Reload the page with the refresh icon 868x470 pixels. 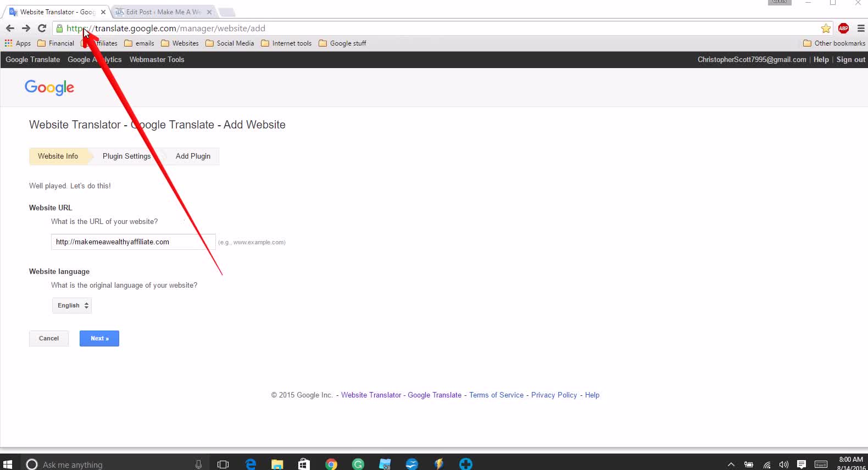(42, 28)
